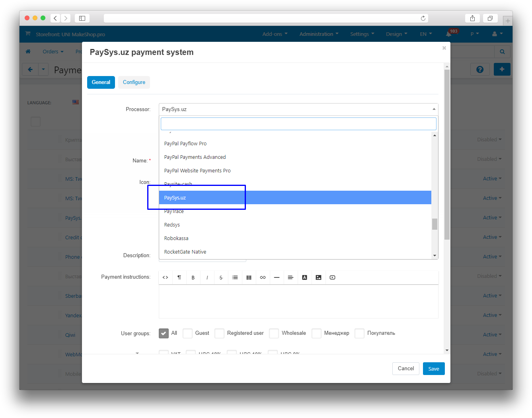
Task: Click the Bold formatting icon
Action: [x=193, y=277]
